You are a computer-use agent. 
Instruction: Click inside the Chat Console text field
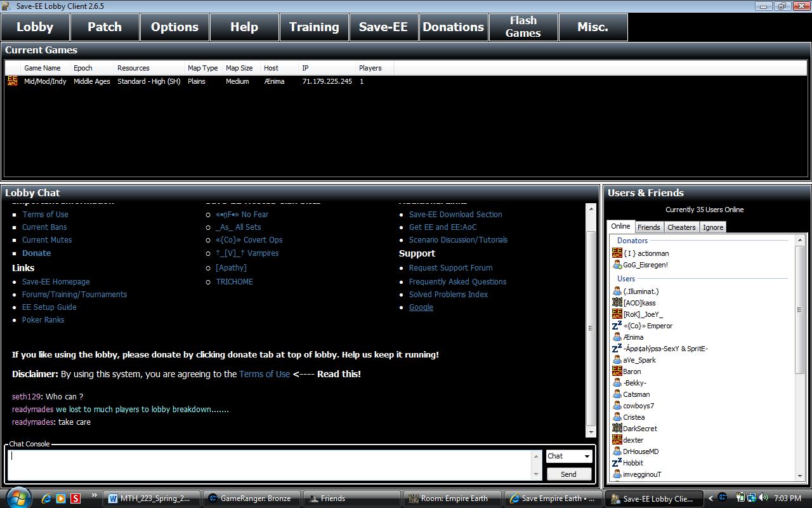coord(270,464)
